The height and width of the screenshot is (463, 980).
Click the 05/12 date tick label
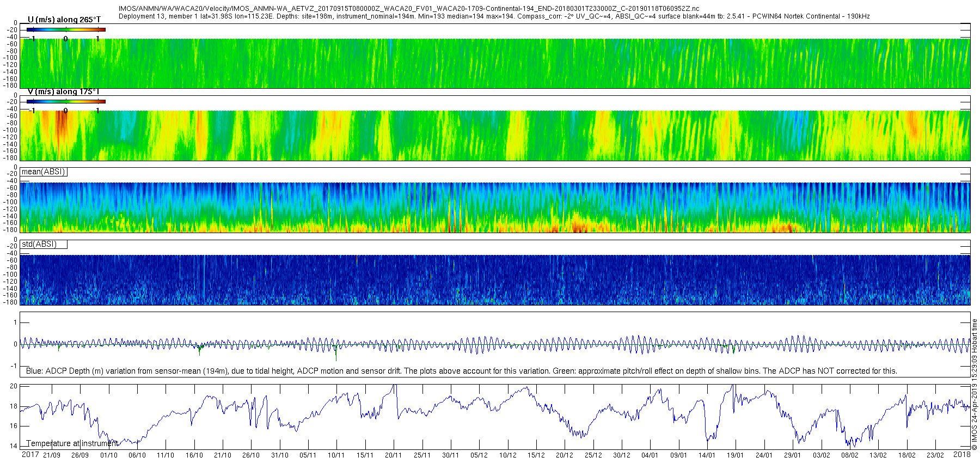pos(479,455)
